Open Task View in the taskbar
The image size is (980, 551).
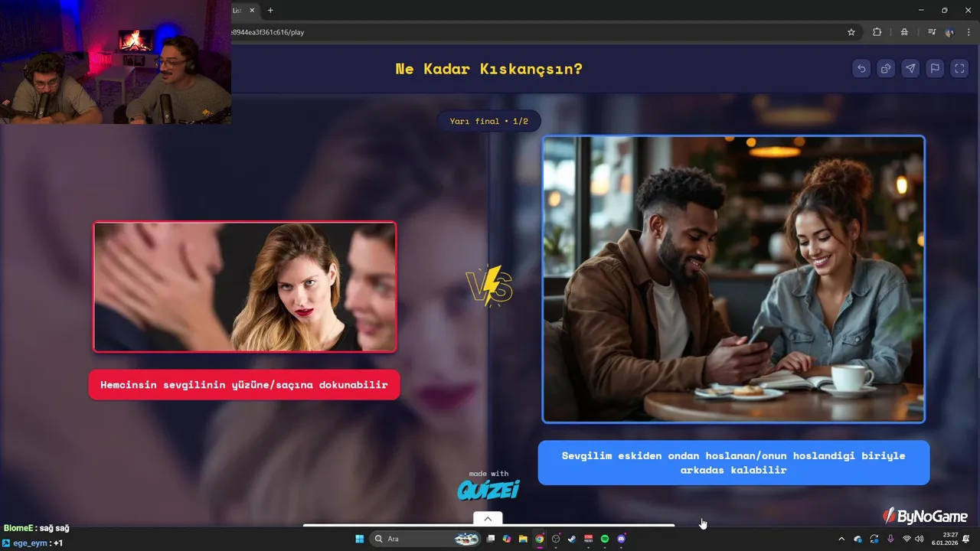click(x=491, y=539)
